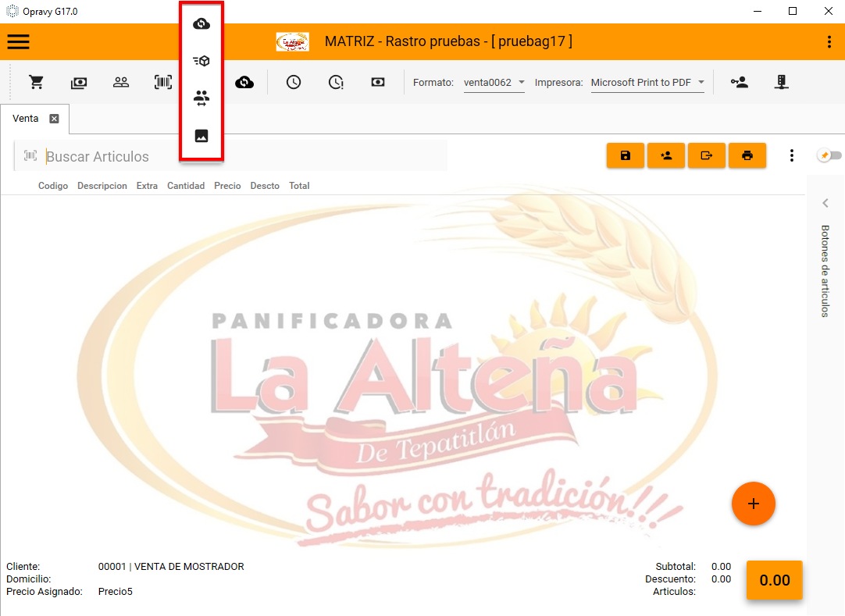Image resolution: width=845 pixels, height=616 pixels.
Task: Click the toolbar barcode scanner icon
Action: coord(162,82)
